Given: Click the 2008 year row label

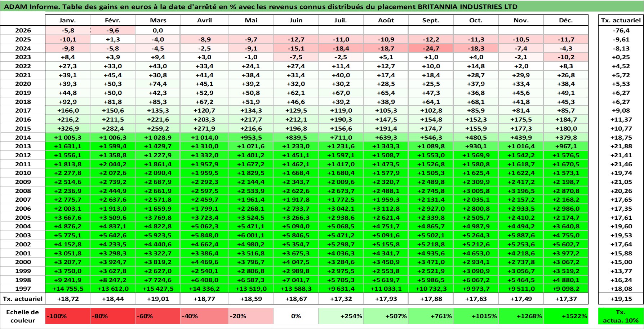Looking at the screenshot, I should (x=23, y=191).
